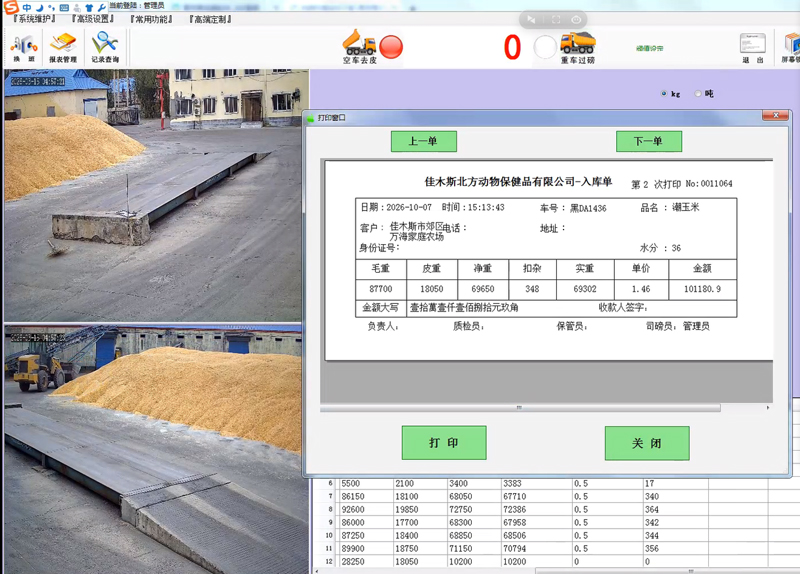800x574 pixels.
Task: Open 报表管理 report management
Action: 63,48
